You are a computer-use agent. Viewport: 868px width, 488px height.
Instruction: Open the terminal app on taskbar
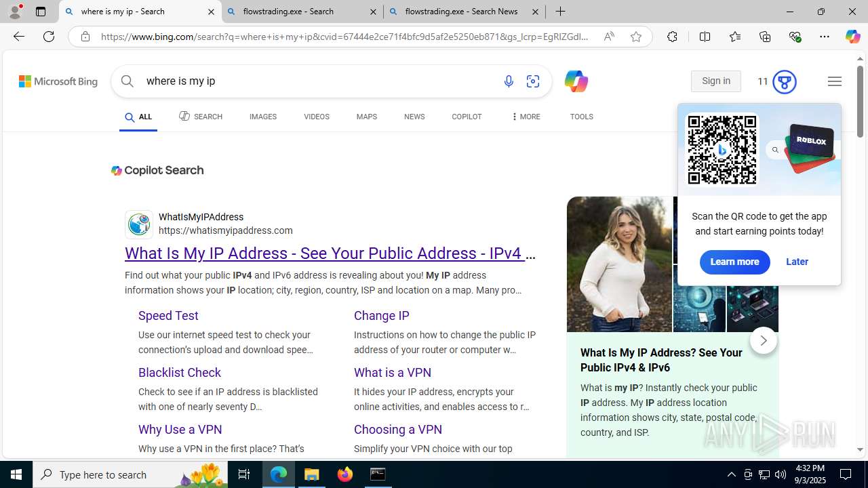(x=378, y=474)
